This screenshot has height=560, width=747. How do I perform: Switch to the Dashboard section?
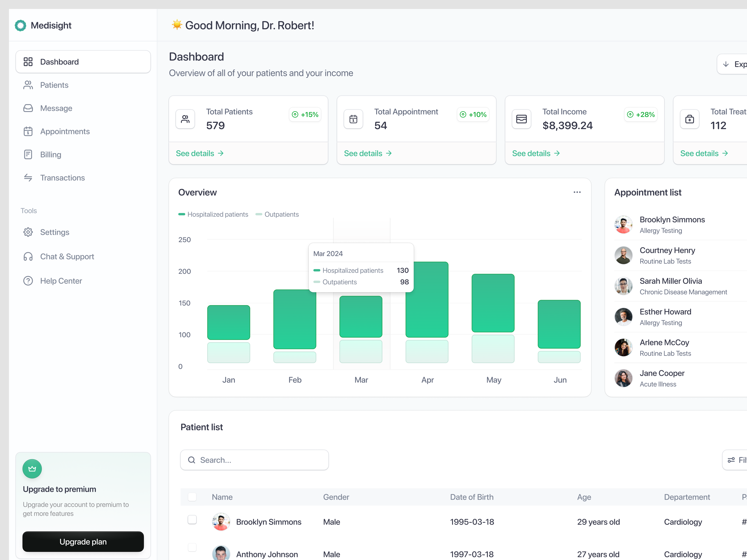pos(59,61)
